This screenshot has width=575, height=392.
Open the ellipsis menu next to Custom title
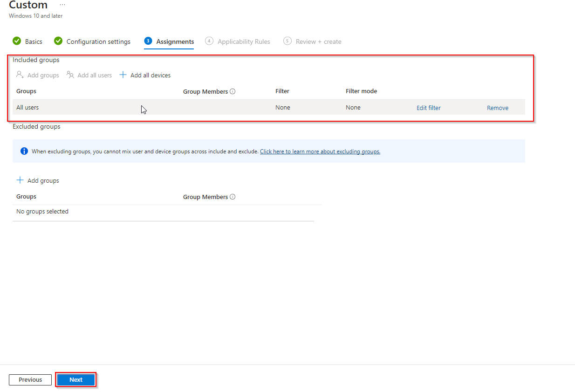62,5
